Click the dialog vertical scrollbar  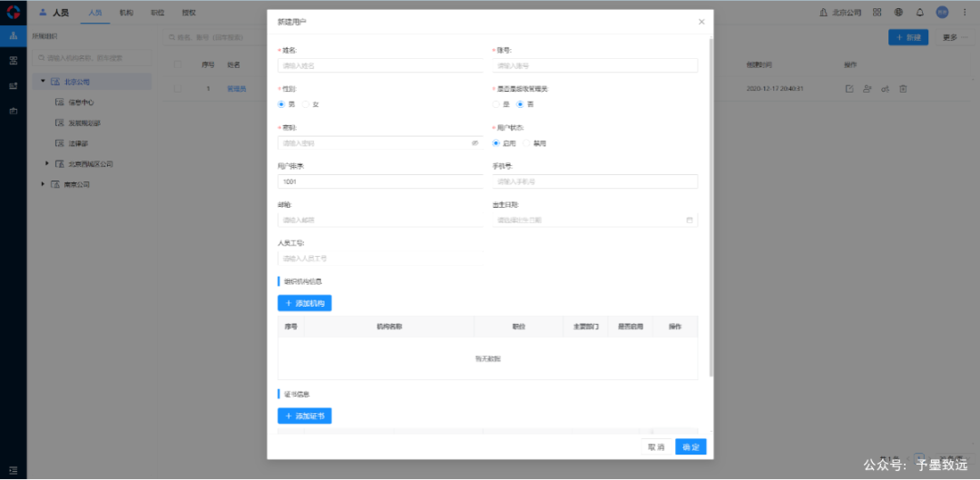[710, 206]
